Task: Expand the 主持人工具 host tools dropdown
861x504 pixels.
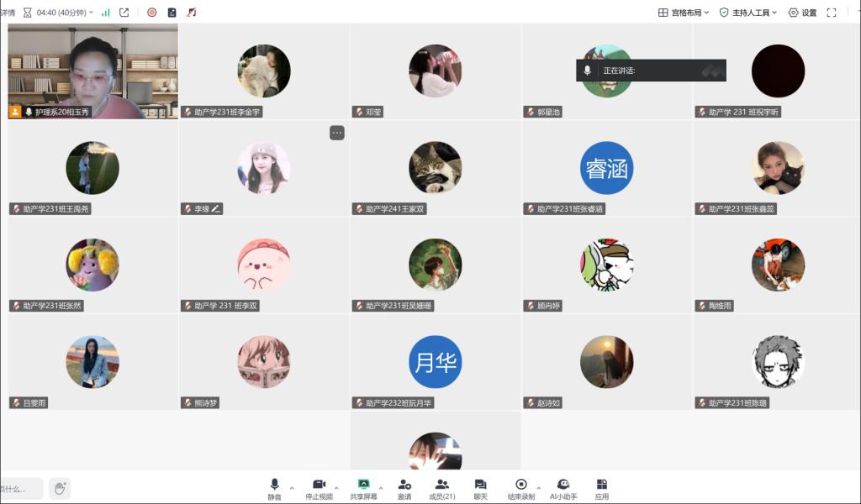Action: click(747, 13)
